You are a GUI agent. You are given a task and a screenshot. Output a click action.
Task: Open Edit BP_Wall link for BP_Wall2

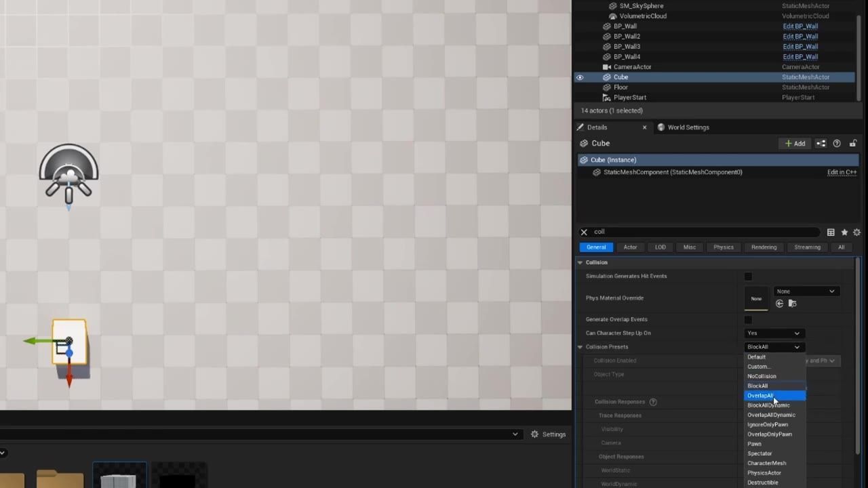(800, 37)
